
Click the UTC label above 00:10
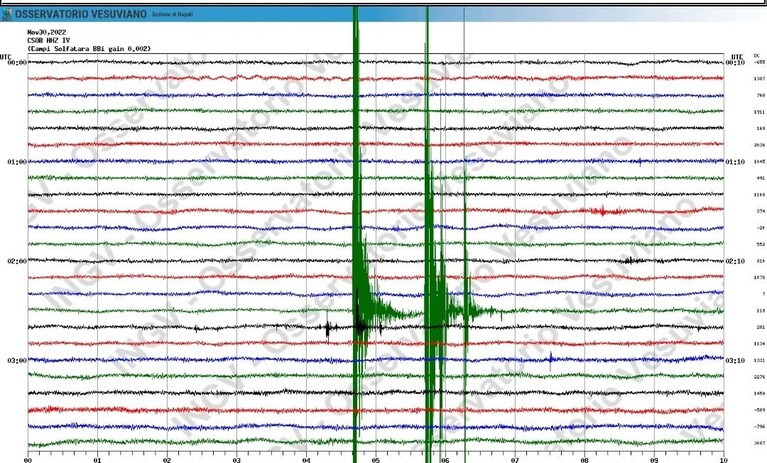[x=737, y=57]
